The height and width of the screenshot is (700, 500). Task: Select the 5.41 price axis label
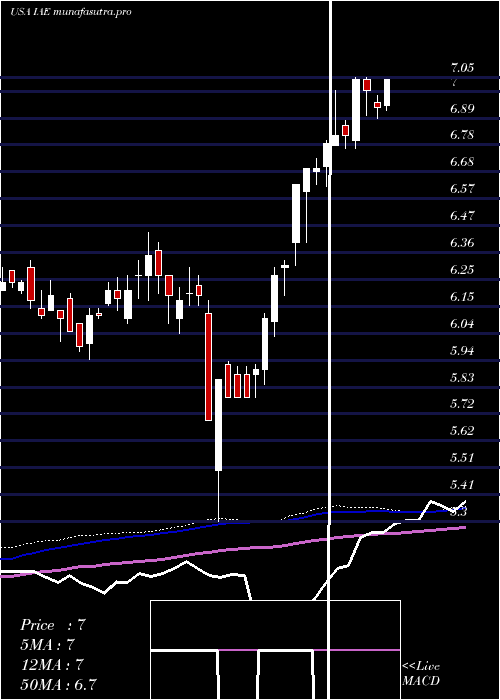coord(462,485)
